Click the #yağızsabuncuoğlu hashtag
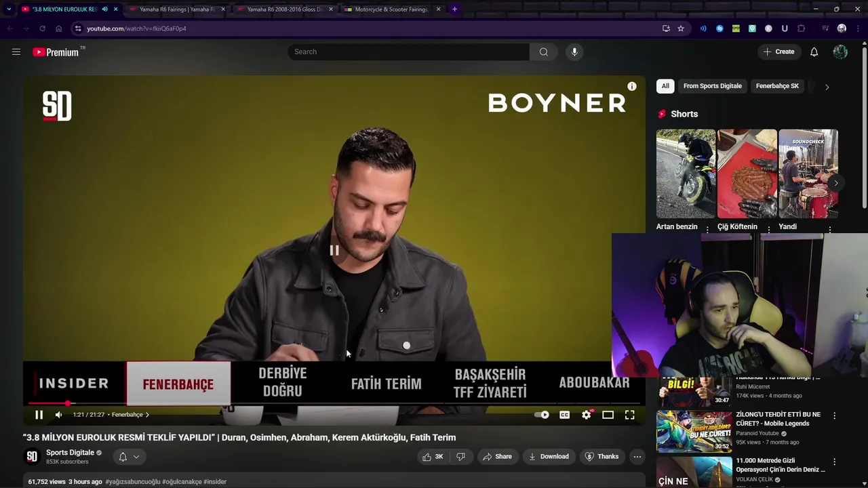The height and width of the screenshot is (488, 868). pos(133,482)
